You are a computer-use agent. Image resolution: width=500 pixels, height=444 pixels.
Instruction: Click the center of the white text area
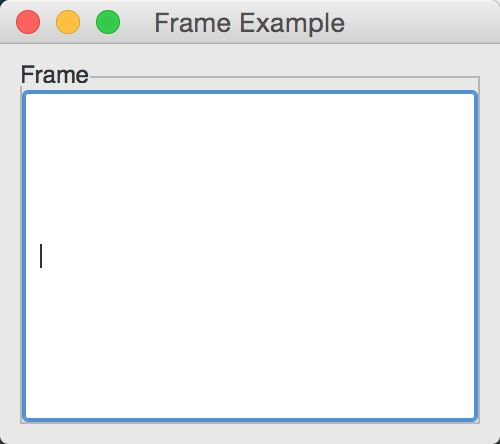click(x=250, y=256)
